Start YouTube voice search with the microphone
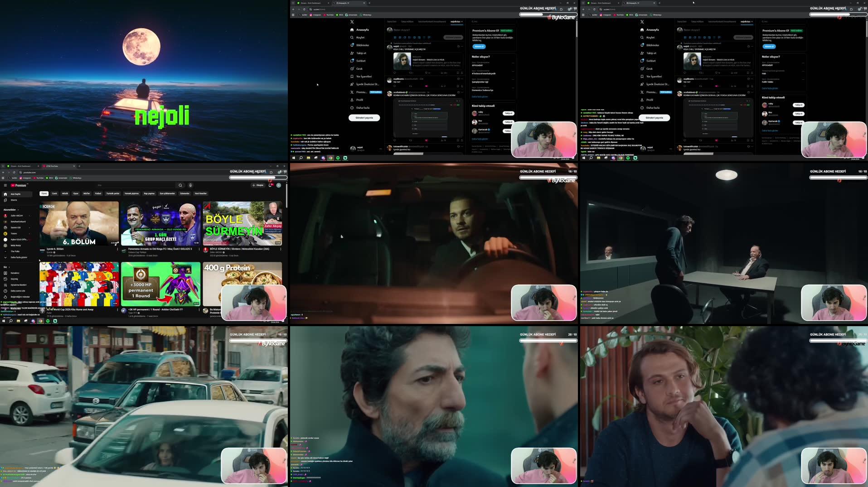 click(x=190, y=185)
